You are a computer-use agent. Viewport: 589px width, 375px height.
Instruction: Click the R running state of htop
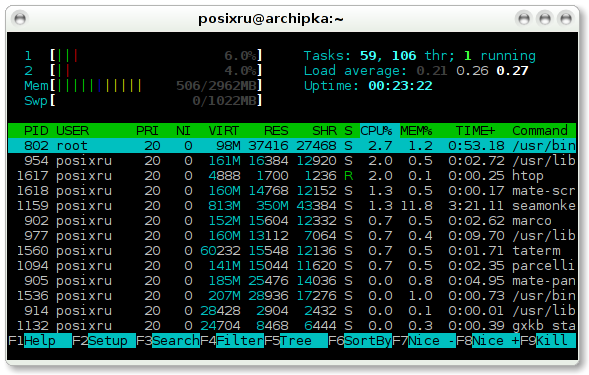click(x=348, y=175)
